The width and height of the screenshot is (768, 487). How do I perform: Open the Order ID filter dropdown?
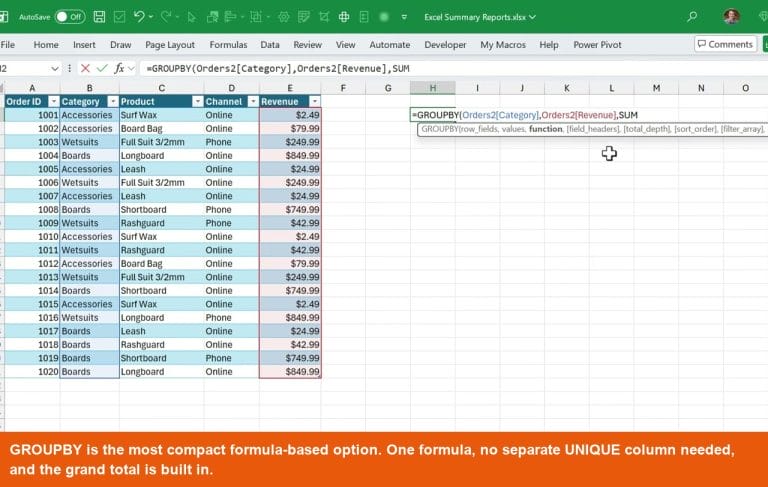click(54, 101)
